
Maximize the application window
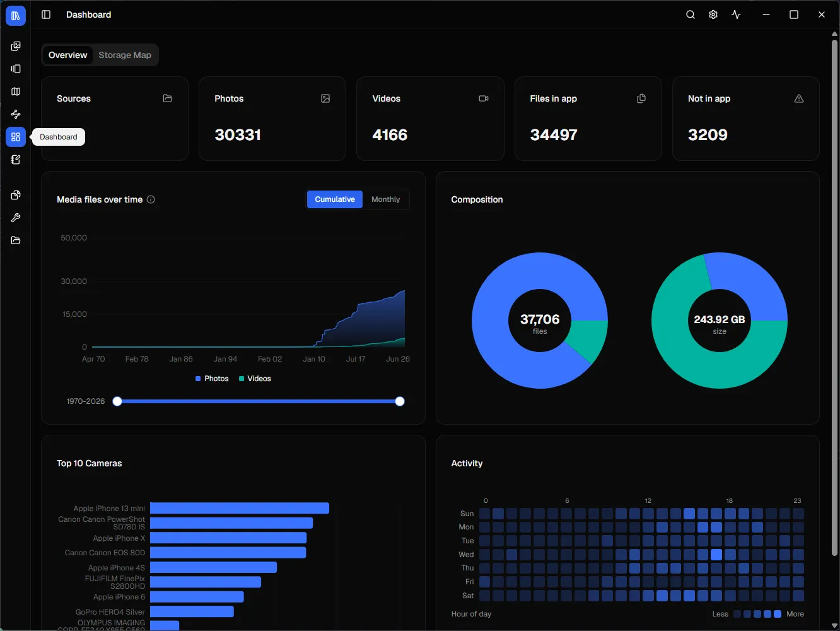(x=794, y=15)
